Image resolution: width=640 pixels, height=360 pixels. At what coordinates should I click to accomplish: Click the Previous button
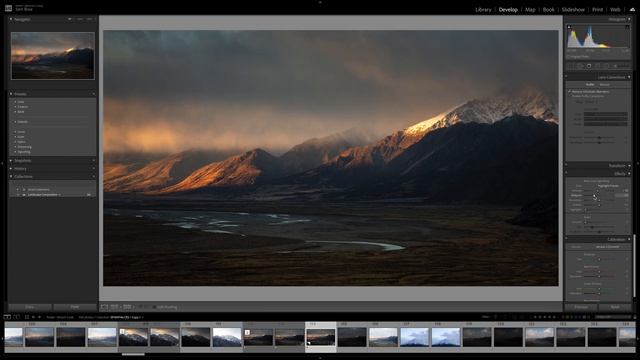[581, 307]
